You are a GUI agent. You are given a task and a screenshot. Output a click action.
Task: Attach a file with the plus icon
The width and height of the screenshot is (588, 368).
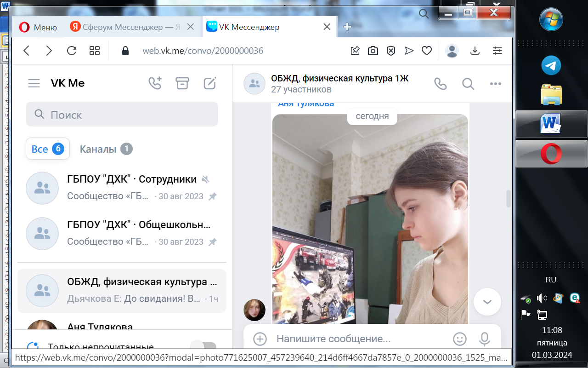(x=260, y=339)
